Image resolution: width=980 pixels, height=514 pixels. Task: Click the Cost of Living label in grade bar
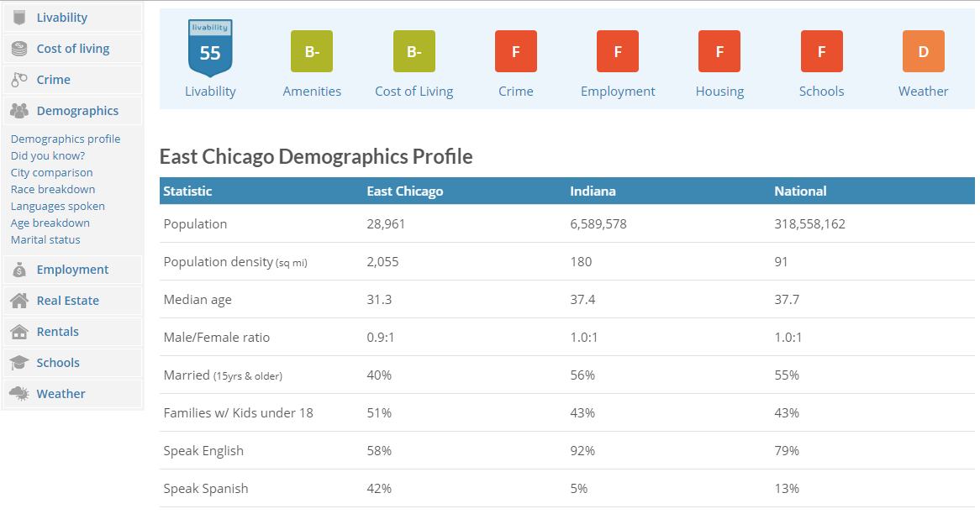pyautogui.click(x=414, y=92)
